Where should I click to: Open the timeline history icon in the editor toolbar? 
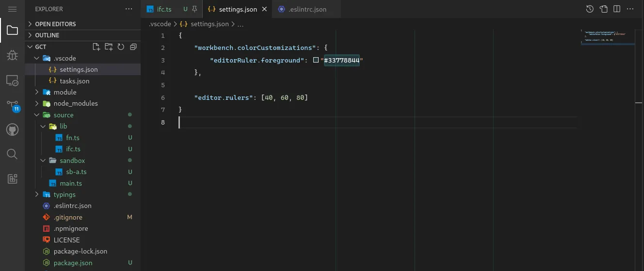click(590, 9)
